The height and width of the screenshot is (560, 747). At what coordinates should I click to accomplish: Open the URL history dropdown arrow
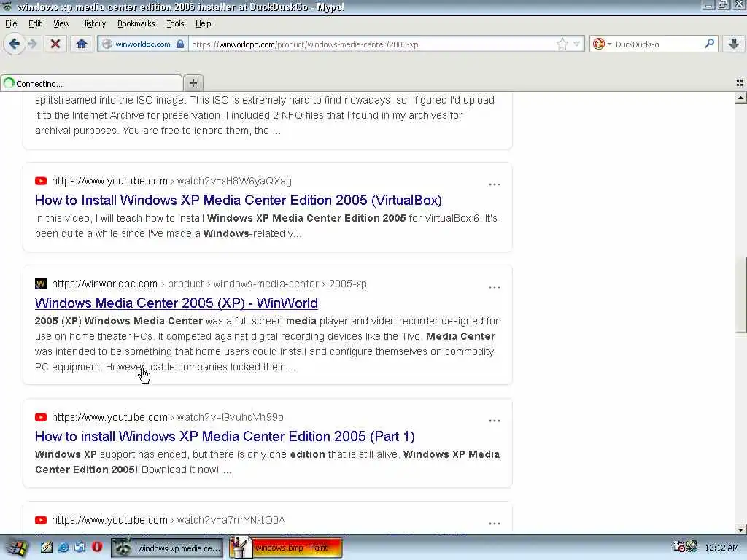click(x=576, y=44)
